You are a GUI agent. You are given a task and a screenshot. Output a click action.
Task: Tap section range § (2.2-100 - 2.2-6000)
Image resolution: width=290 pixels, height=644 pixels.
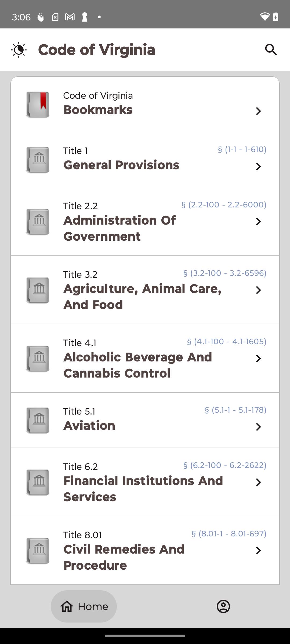(x=224, y=205)
